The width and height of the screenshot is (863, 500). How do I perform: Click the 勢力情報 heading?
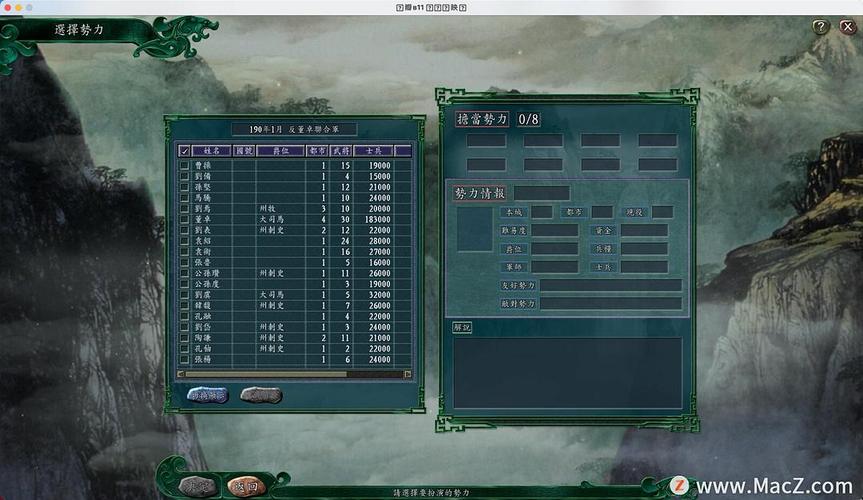(x=479, y=193)
